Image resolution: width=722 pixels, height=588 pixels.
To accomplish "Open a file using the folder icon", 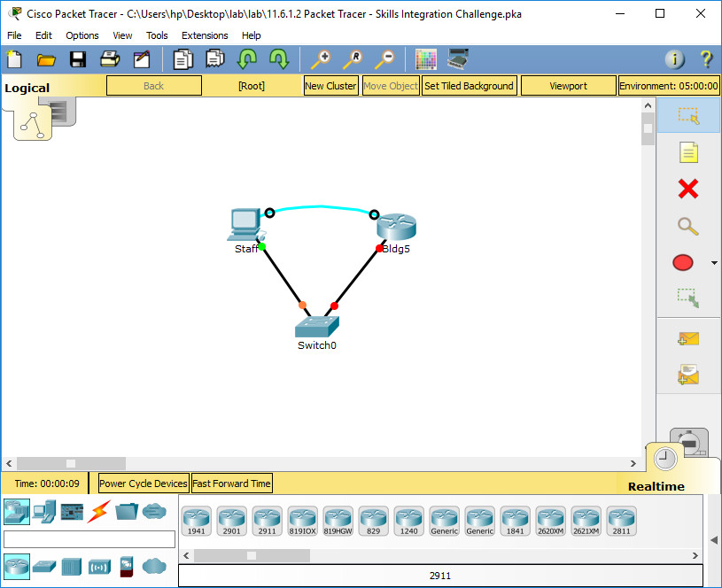I will [x=46, y=60].
